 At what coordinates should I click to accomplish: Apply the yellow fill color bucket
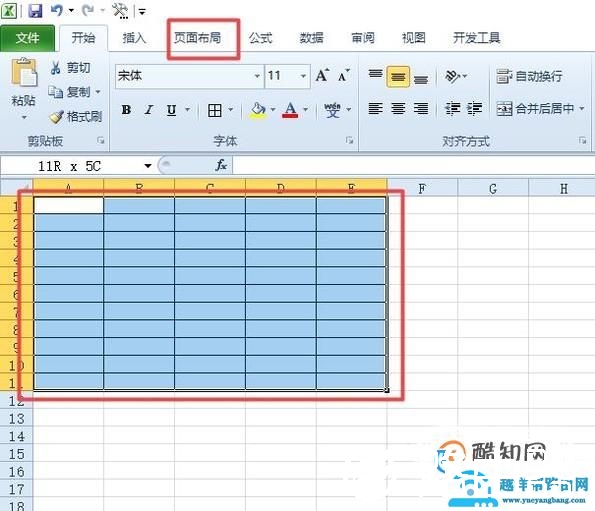pyautogui.click(x=258, y=110)
